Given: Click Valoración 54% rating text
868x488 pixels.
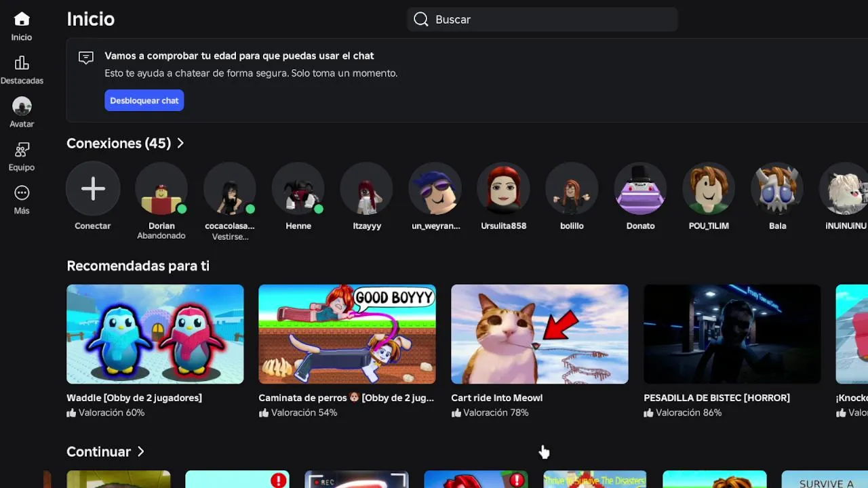Looking at the screenshot, I should 304,413.
